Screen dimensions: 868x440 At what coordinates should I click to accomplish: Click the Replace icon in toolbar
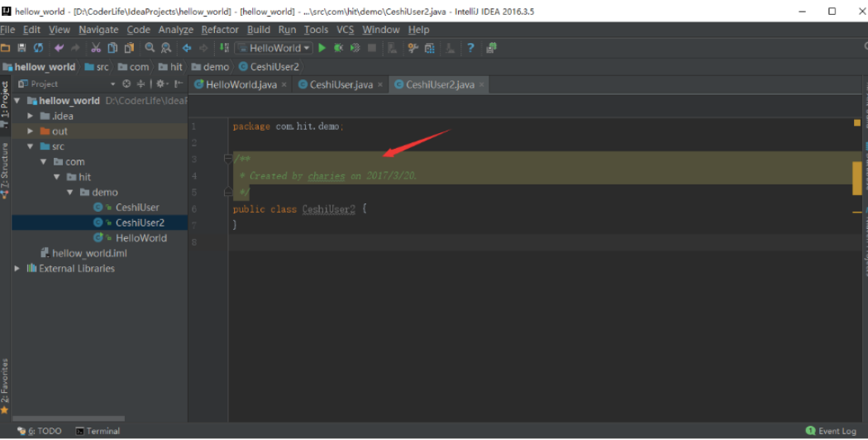click(166, 48)
